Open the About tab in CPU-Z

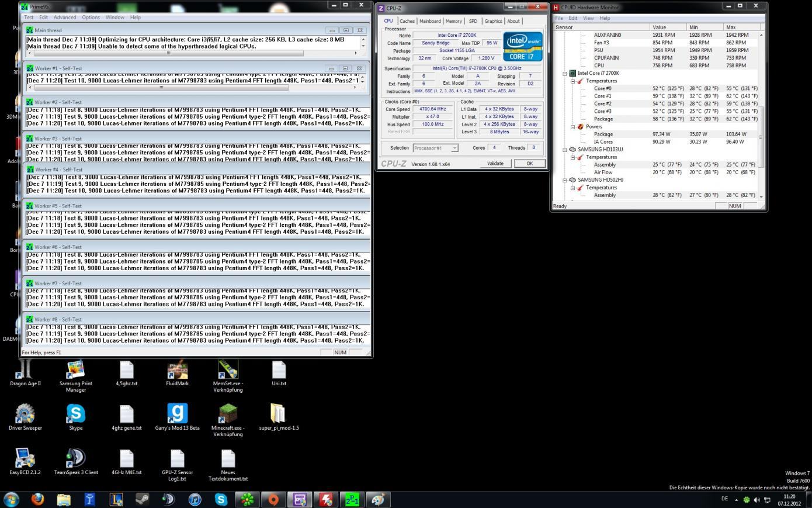[513, 21]
